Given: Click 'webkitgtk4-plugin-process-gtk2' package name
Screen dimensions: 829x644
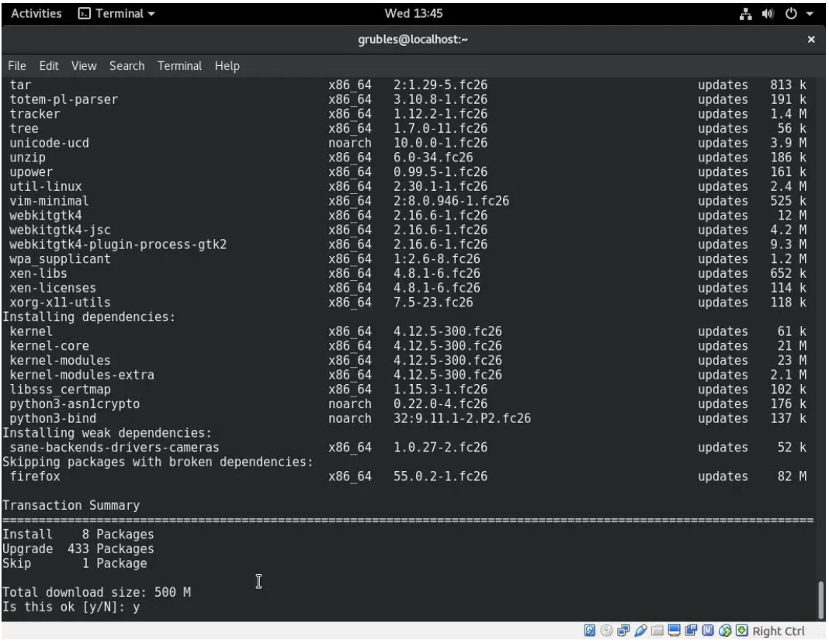Looking at the screenshot, I should pos(118,244).
